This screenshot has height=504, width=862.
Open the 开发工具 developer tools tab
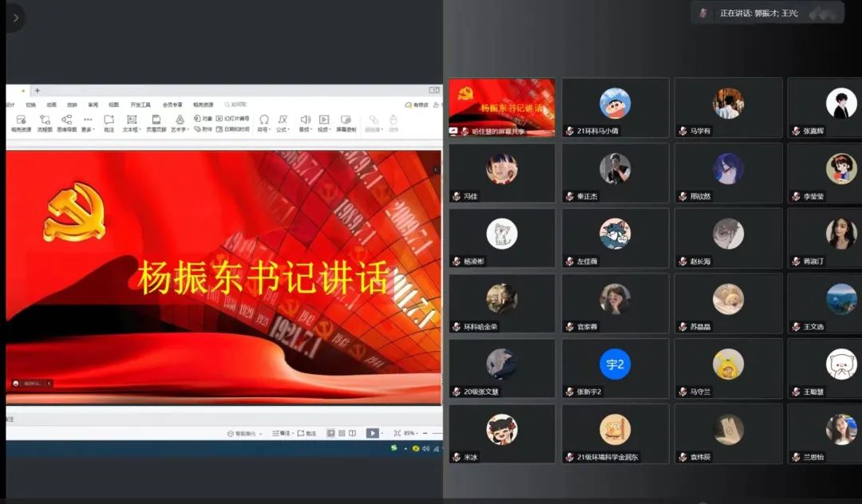coord(140,104)
